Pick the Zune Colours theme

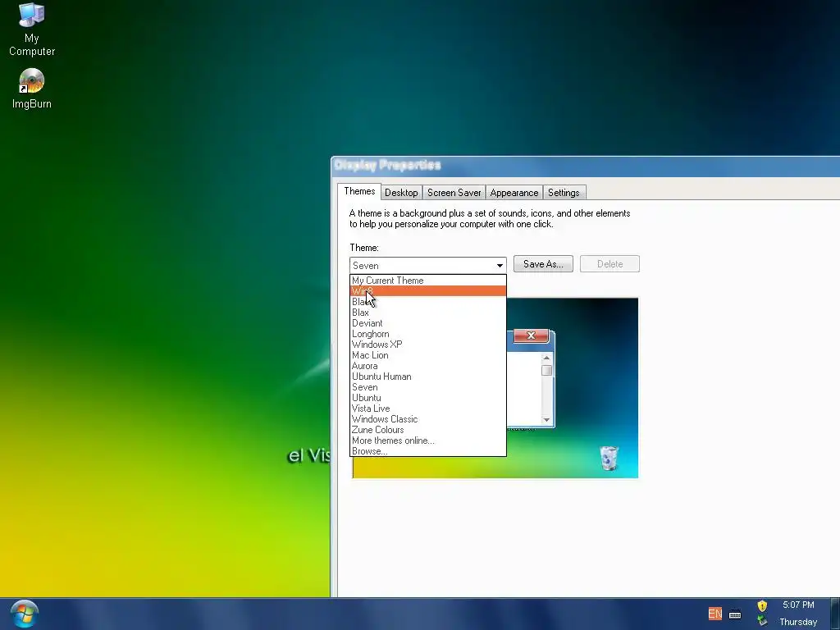[427, 430]
